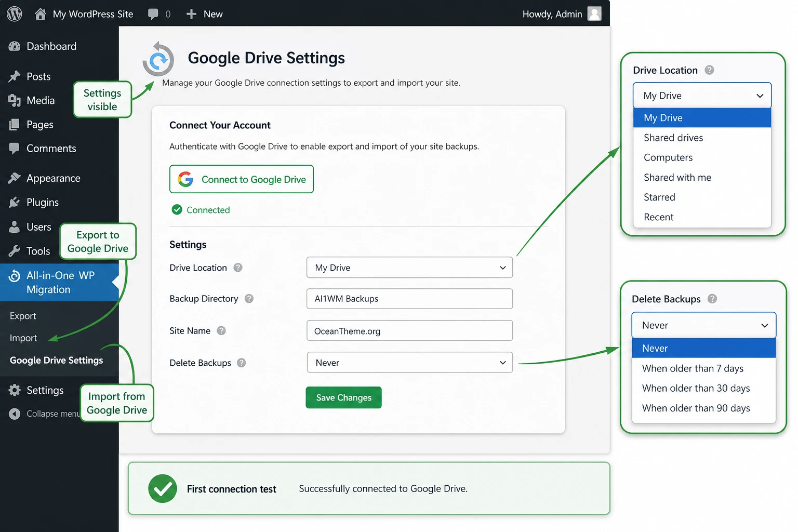Click help icon in Drive Location callout
798x532 pixels.
click(x=709, y=70)
